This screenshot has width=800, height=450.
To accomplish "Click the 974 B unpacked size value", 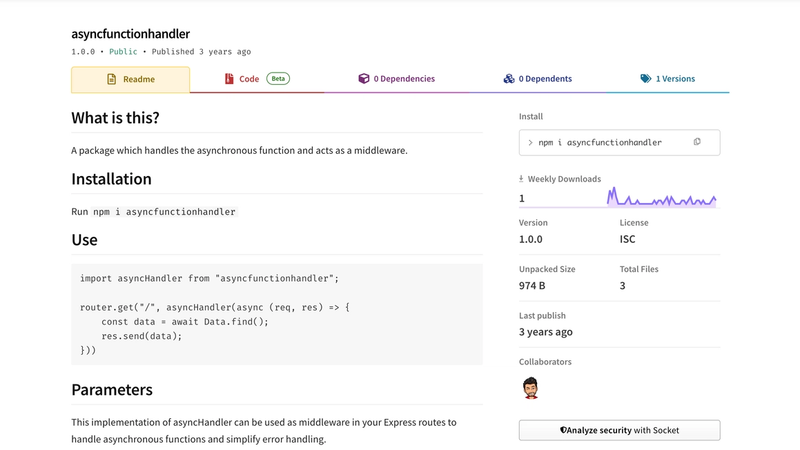I will (532, 286).
